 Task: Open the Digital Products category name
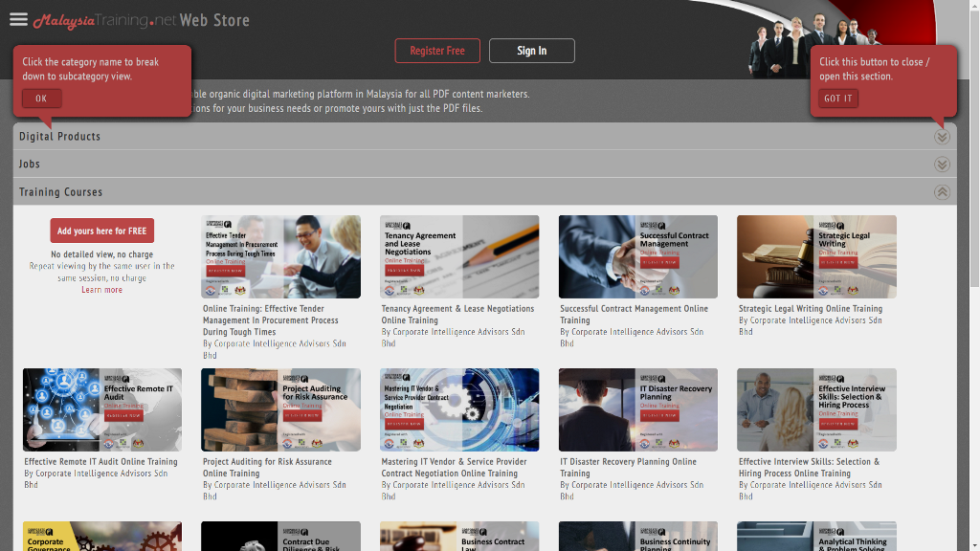[x=60, y=136]
